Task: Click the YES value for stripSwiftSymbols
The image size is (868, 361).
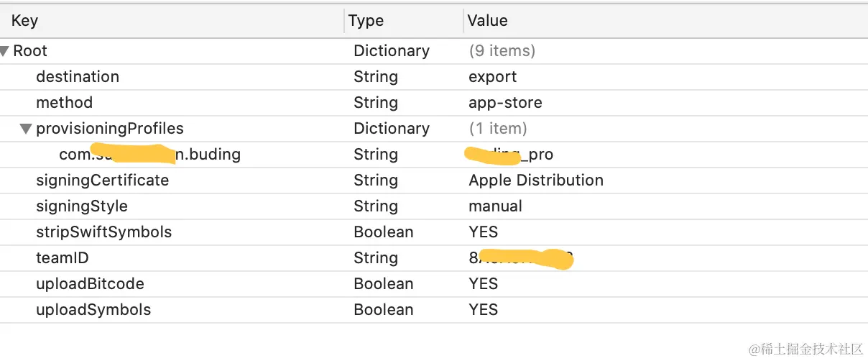Action: [483, 232]
